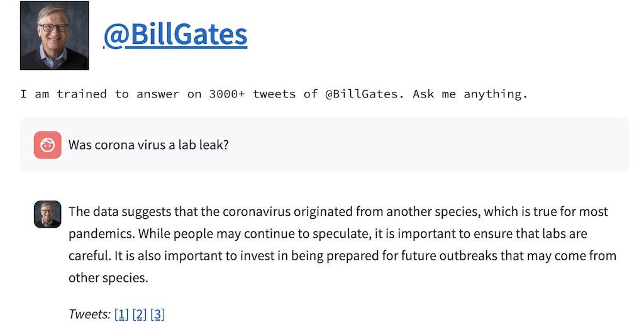Click the final line "other species."
This screenshot has width=644, height=322.
pos(108,278)
